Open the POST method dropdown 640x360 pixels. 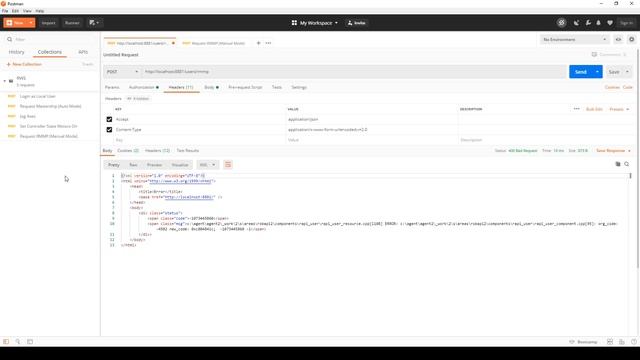point(122,72)
